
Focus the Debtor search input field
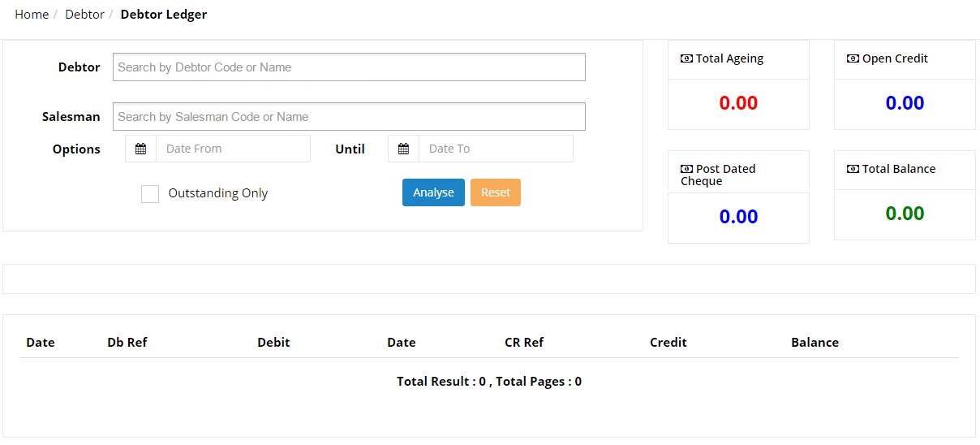pos(349,67)
